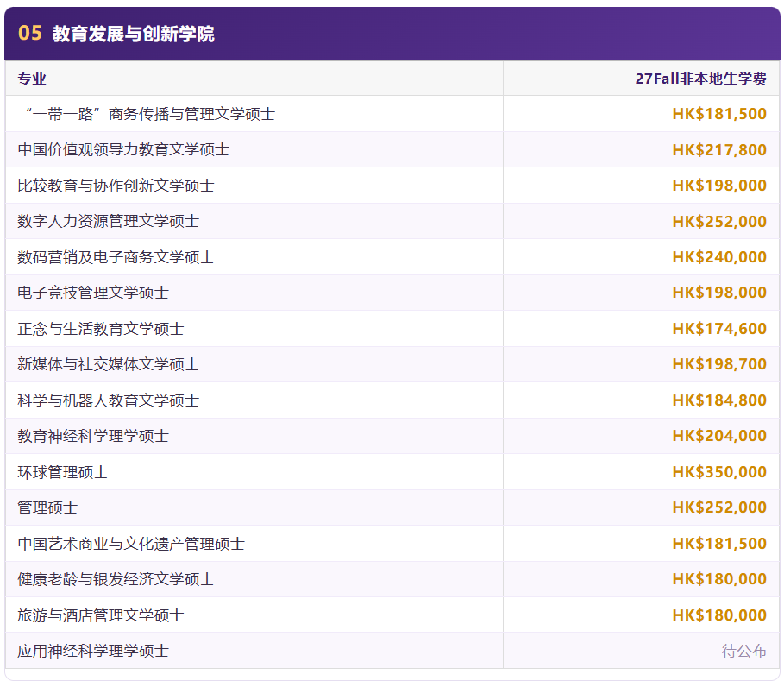Click the section title "05 教育发展与创新学院"
The width and height of the screenshot is (784, 687).
coord(116,34)
